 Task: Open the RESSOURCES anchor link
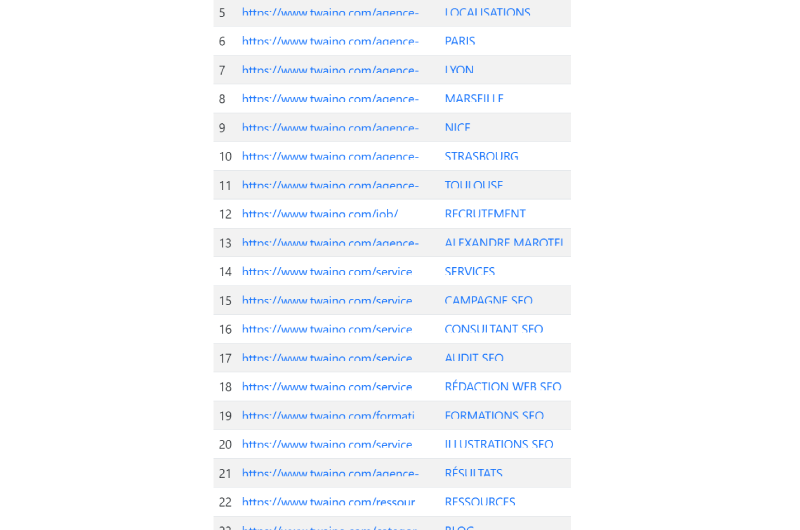coord(480,502)
